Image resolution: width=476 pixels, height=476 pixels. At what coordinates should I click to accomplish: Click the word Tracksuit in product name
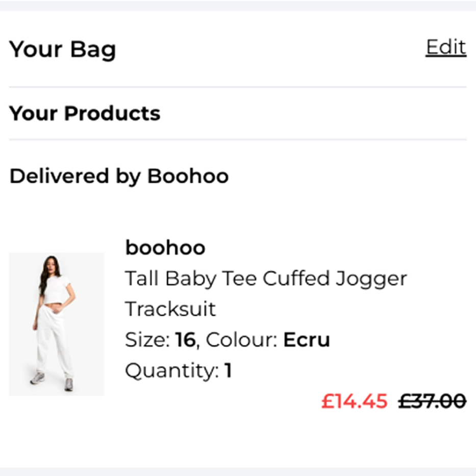pyautogui.click(x=170, y=309)
